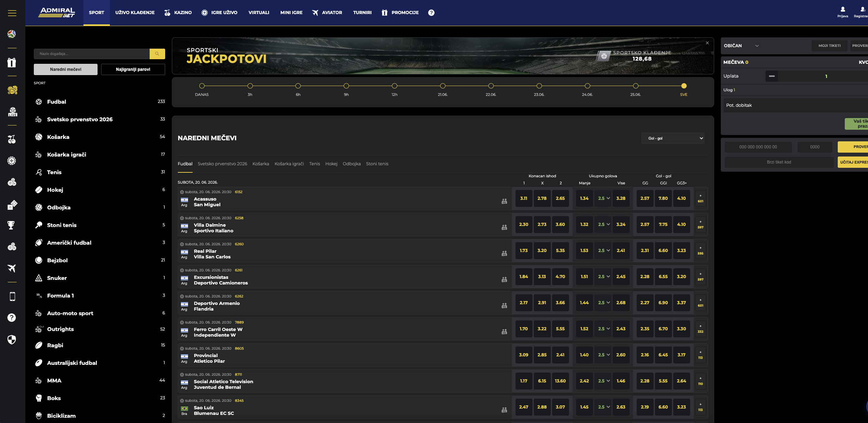Select the 12h time filter point

[x=394, y=86]
